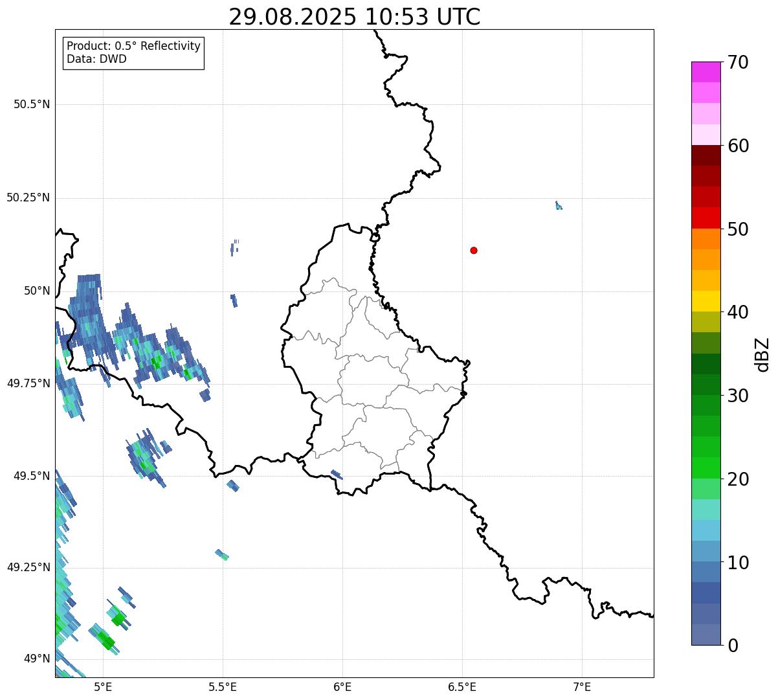Click the red radar site marker dot
The width and height of the screenshot is (778, 700).
pos(474,250)
